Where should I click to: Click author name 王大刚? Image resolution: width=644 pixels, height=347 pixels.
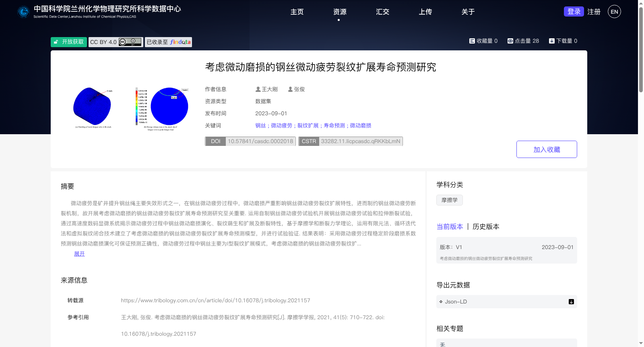(270, 89)
